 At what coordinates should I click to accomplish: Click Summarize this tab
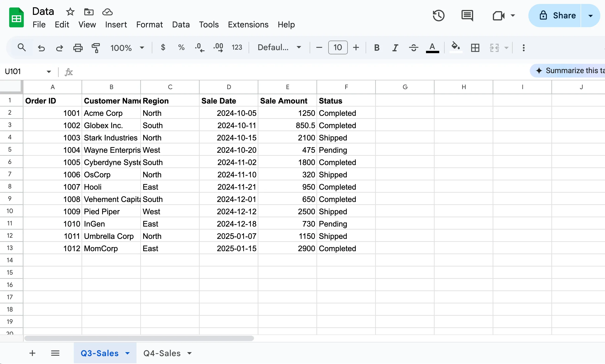574,71
